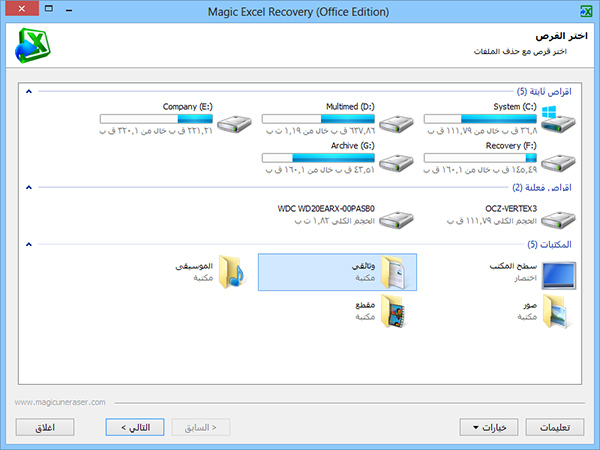Click the "WDC WD20EARX-00PASB0" disk name
The image size is (600, 450).
(326, 209)
